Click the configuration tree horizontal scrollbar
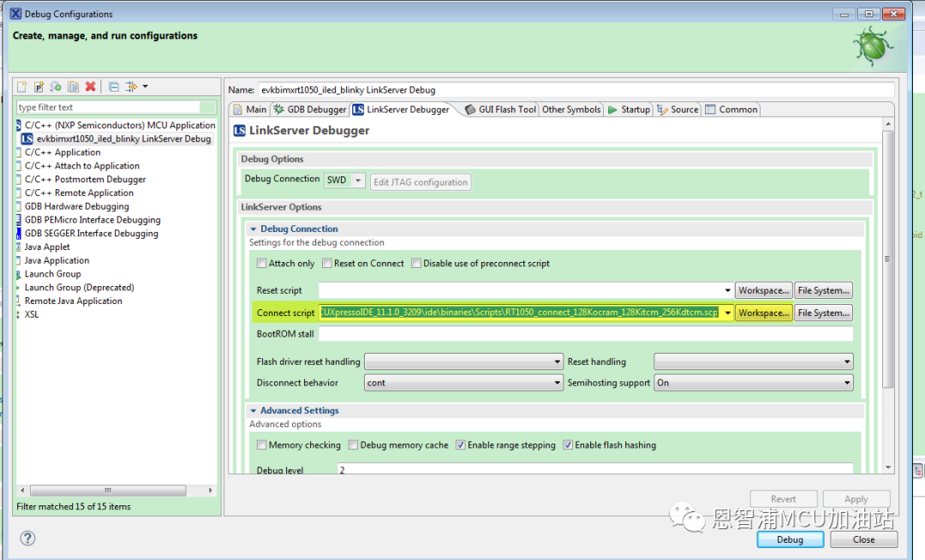Viewport: 925px width, 560px height. coord(108,491)
